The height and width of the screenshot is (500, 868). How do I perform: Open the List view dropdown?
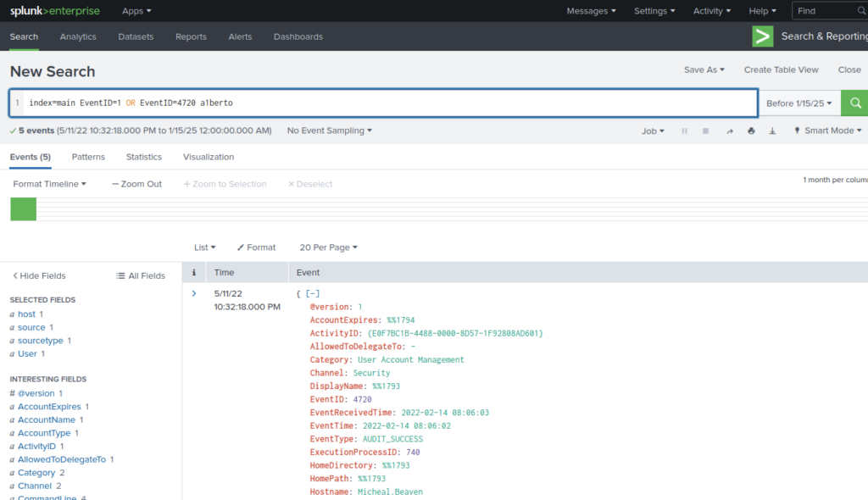tap(204, 247)
